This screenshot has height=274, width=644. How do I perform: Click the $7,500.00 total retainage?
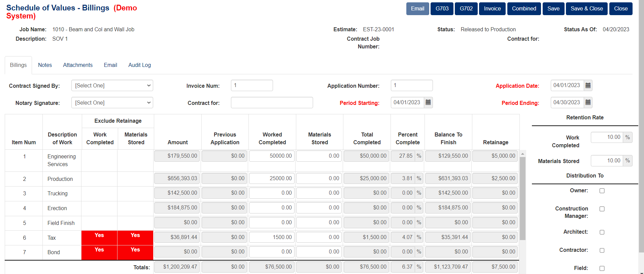(x=495, y=267)
